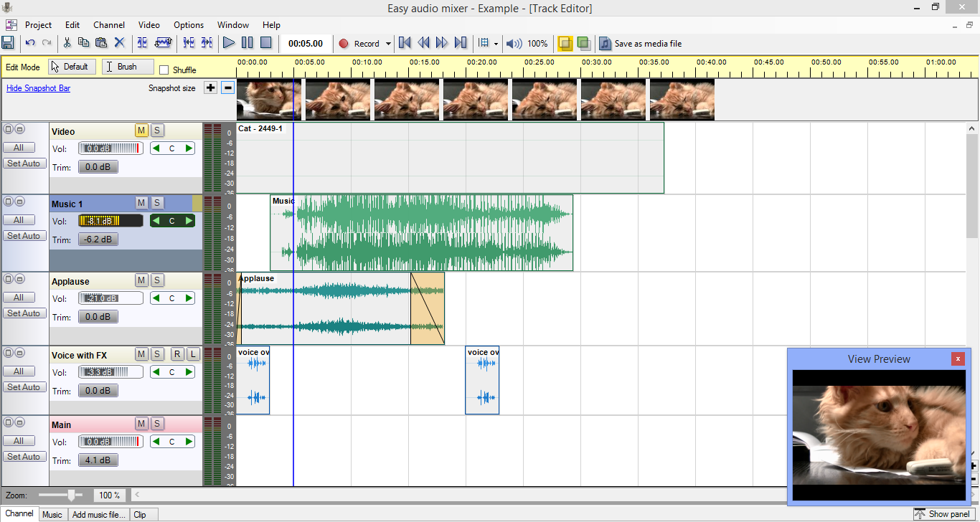Click the speaker volume icon
The width and height of the screenshot is (980, 522).
[x=514, y=44]
